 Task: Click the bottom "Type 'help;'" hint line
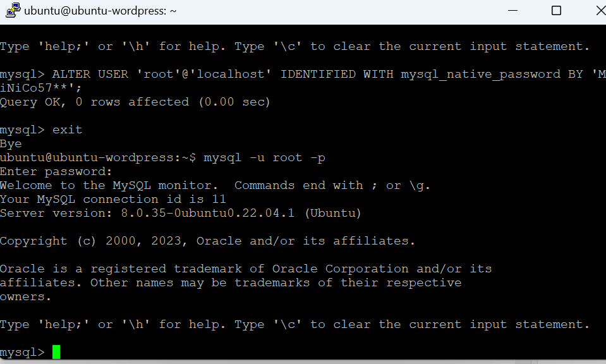pyautogui.click(x=294, y=325)
